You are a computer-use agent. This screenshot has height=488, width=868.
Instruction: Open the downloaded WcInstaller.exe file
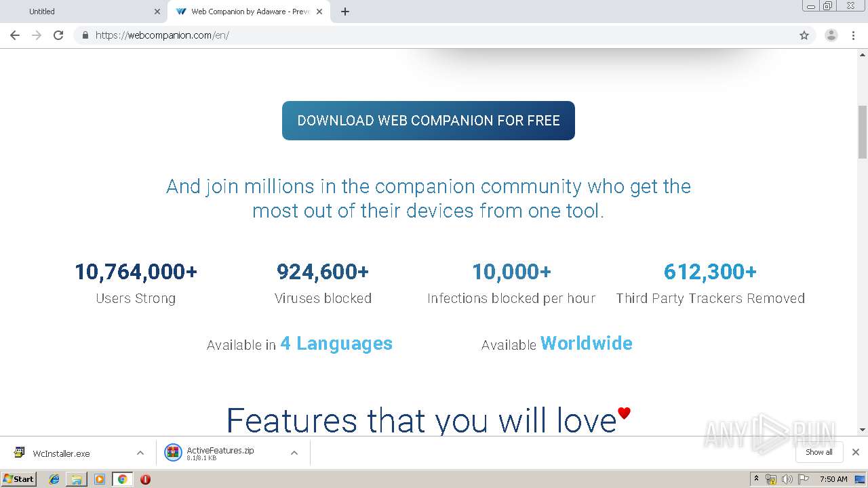(61, 453)
